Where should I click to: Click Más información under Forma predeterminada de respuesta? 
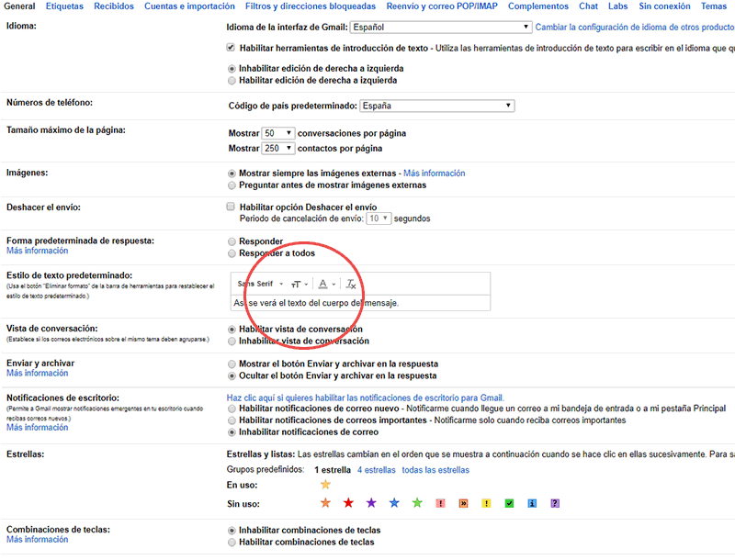point(37,251)
